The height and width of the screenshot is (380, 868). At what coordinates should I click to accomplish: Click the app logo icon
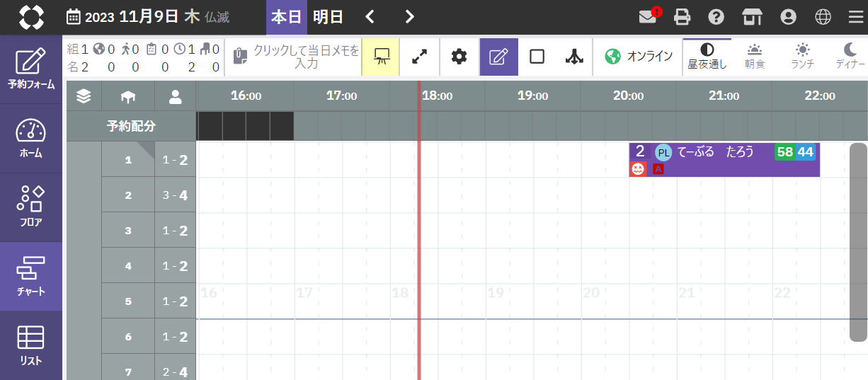coord(31,17)
